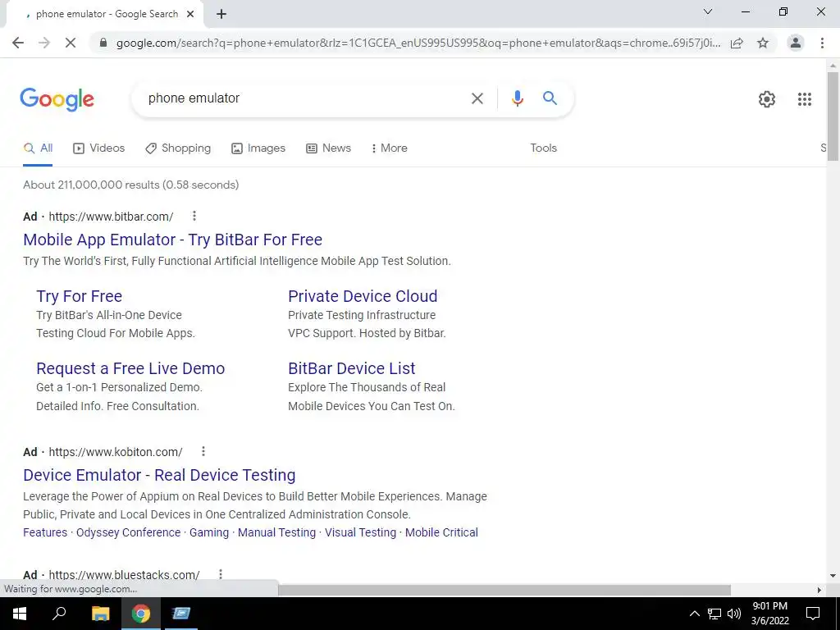Clear the search box text
The width and height of the screenshot is (840, 630).
[x=477, y=98]
